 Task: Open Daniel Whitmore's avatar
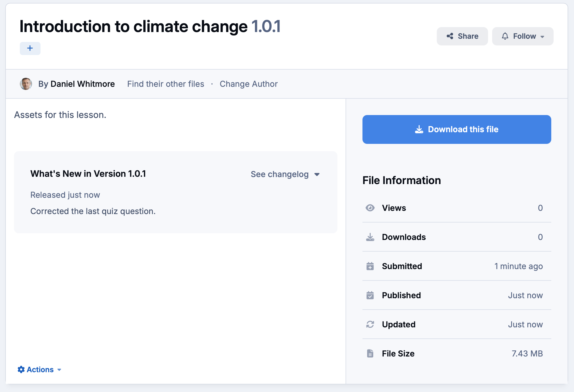pos(26,84)
